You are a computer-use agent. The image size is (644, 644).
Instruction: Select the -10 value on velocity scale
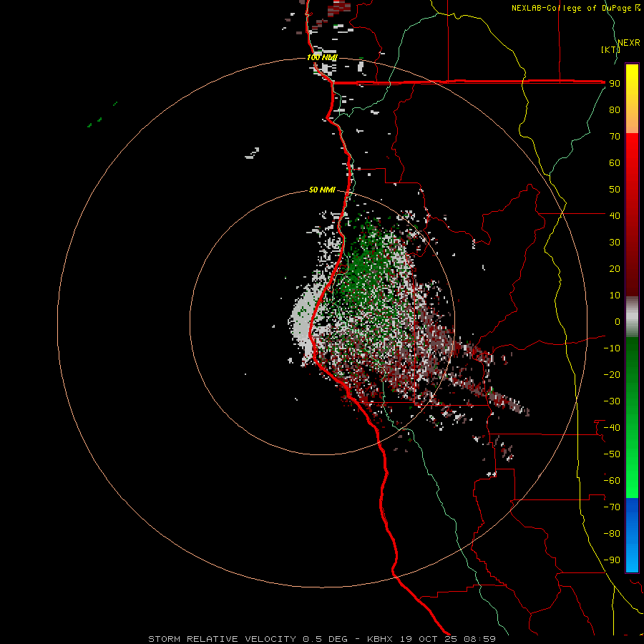(x=612, y=348)
